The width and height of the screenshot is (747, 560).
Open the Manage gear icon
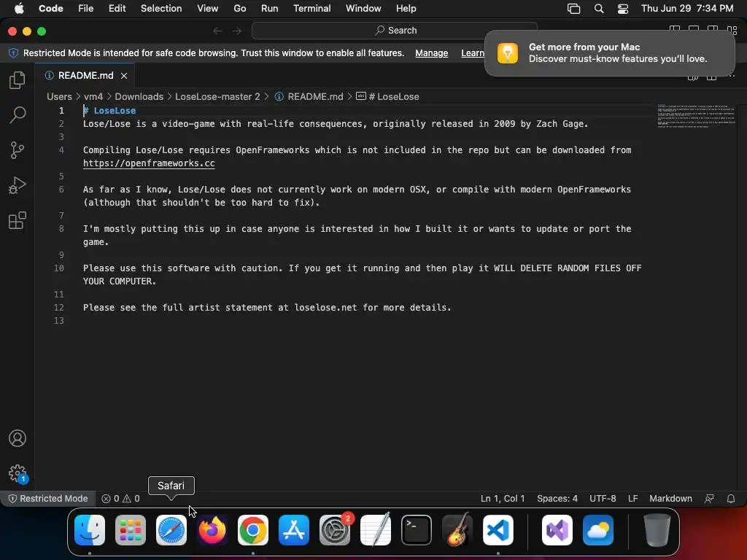(18, 473)
